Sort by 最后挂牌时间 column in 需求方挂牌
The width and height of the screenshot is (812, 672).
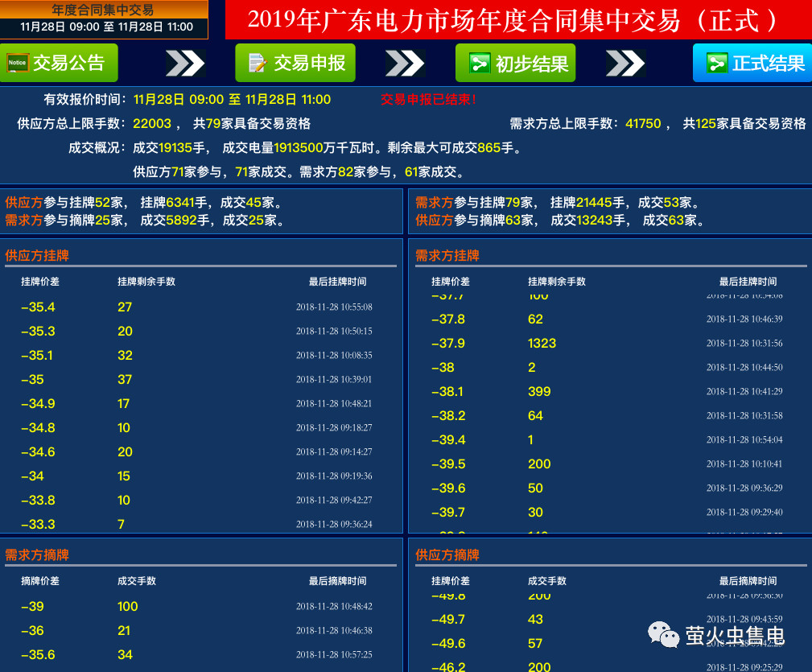[748, 282]
